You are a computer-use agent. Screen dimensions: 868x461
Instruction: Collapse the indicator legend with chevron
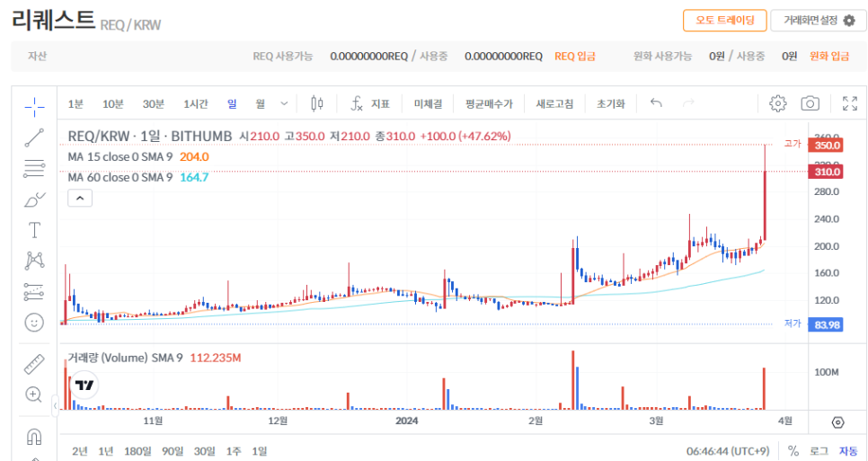tap(80, 198)
